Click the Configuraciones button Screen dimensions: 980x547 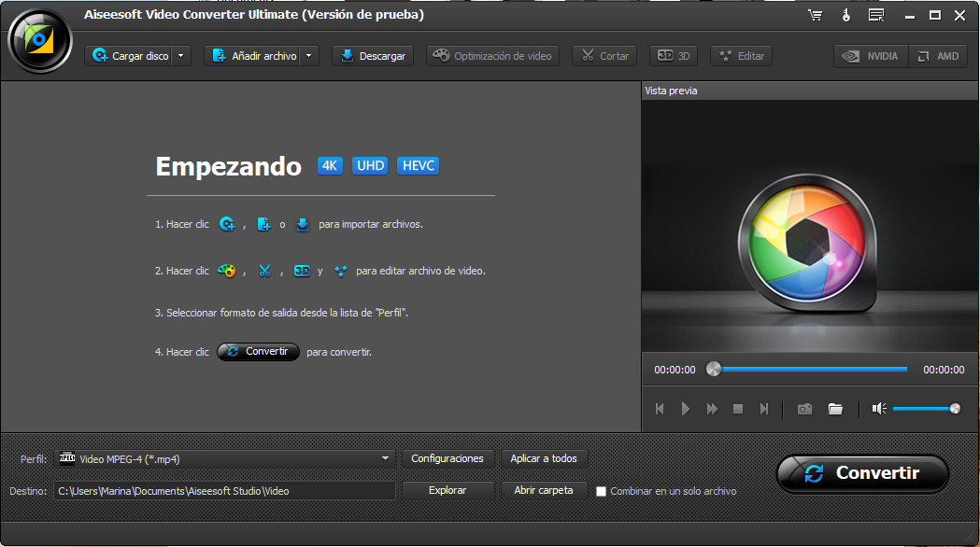click(447, 458)
